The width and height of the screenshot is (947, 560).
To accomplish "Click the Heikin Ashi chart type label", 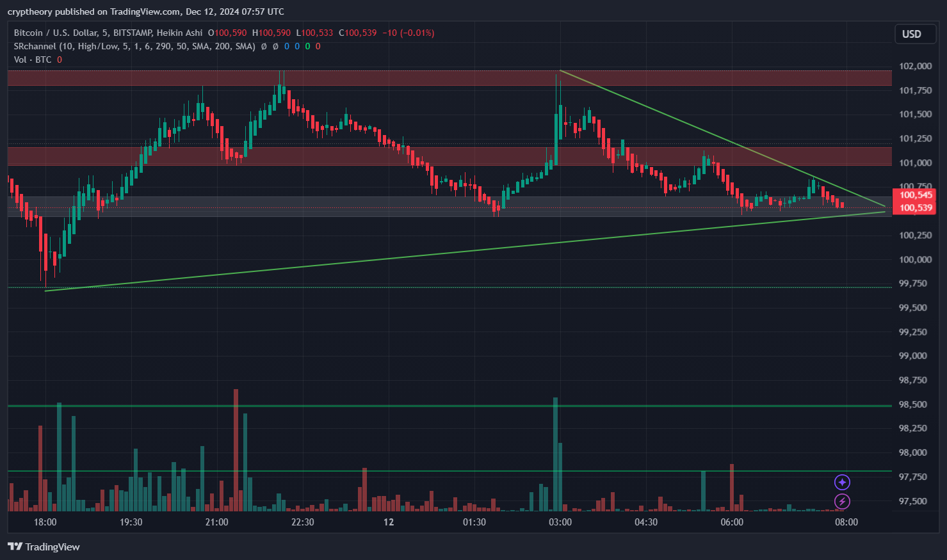I will (179, 33).
